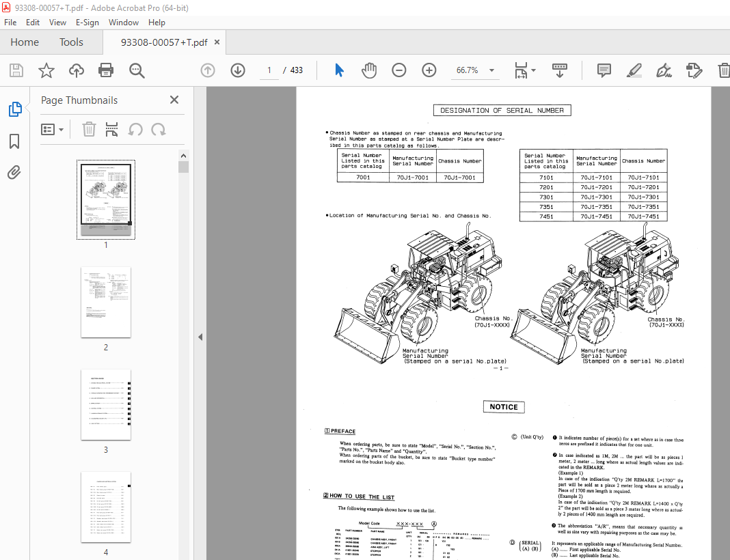Open Page Thumbnails sidebar icon
This screenshot has height=560, width=730.
15,109
